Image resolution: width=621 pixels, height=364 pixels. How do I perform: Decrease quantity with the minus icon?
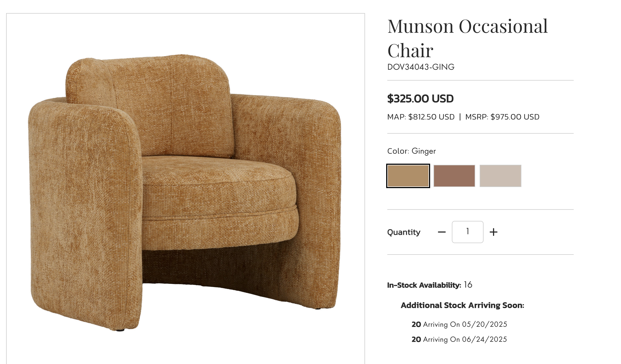[x=442, y=232]
